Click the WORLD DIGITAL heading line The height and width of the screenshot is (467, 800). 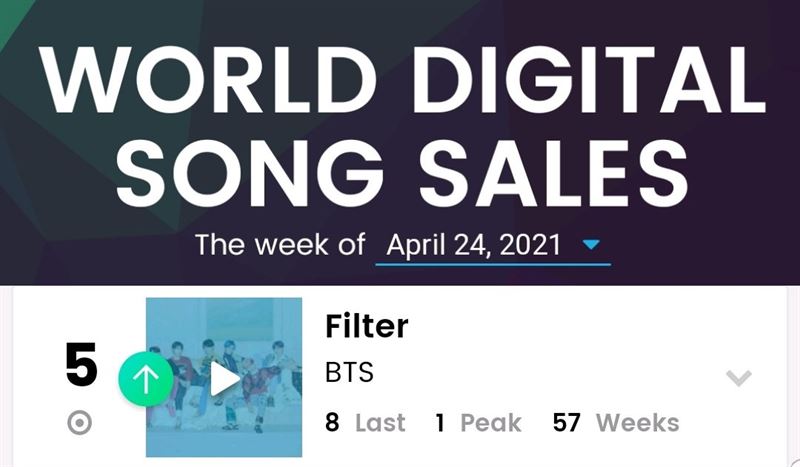[403, 80]
